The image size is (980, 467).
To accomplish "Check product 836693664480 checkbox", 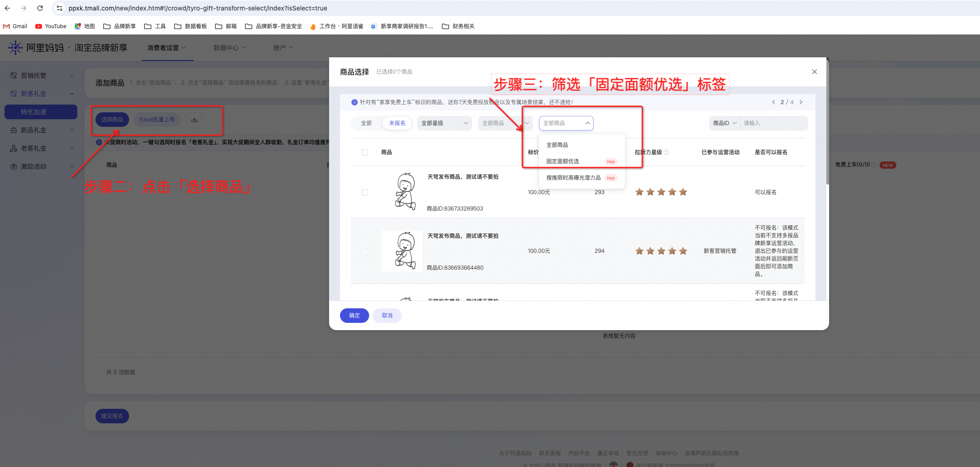I will pyautogui.click(x=365, y=251).
